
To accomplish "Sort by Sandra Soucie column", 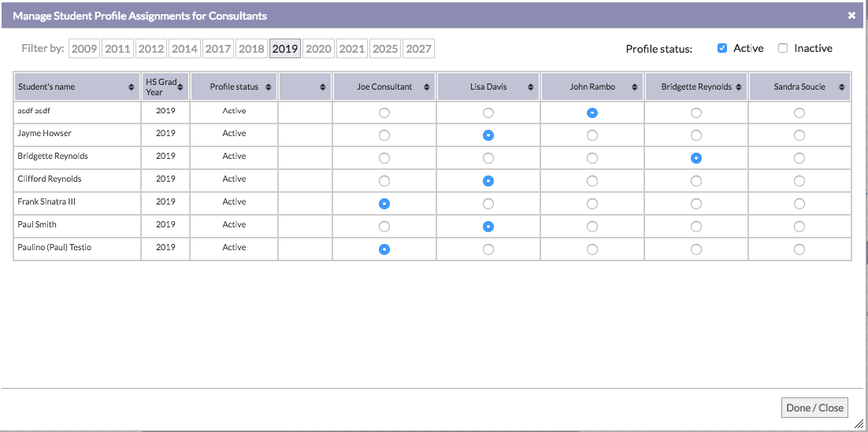I will pyautogui.click(x=842, y=87).
